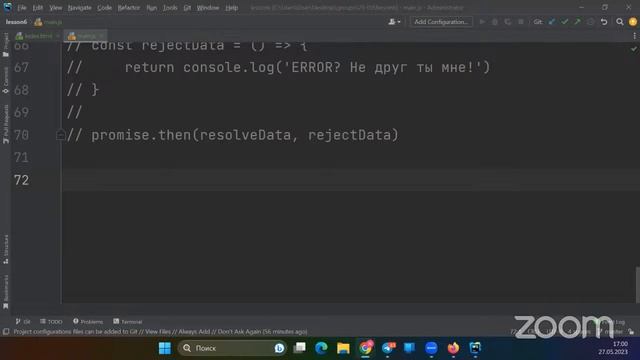Click the editor vertical scrollbar thumb

(637, 284)
